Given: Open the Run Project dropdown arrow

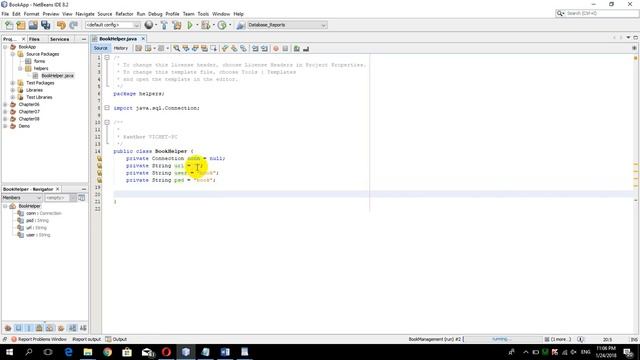Looking at the screenshot, I should point(197,25).
